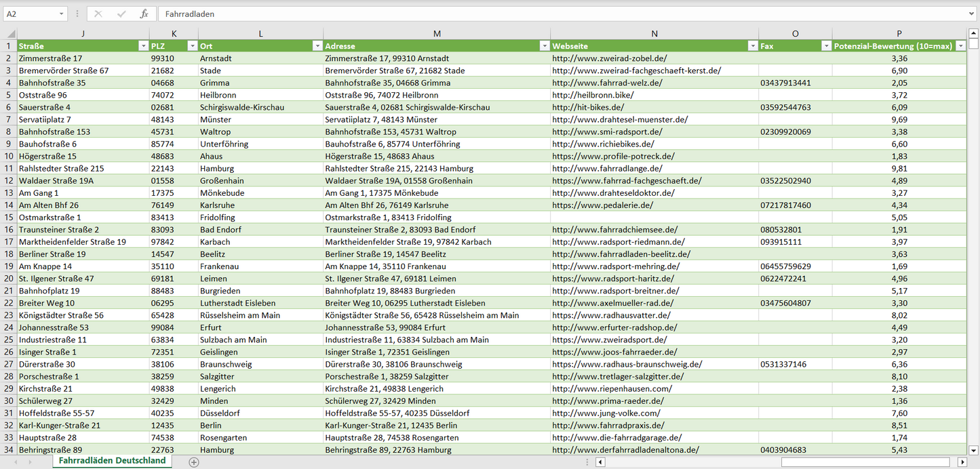The height and width of the screenshot is (469, 980).
Task: Click the horizontal scrollbar left arrow
Action: (600, 462)
